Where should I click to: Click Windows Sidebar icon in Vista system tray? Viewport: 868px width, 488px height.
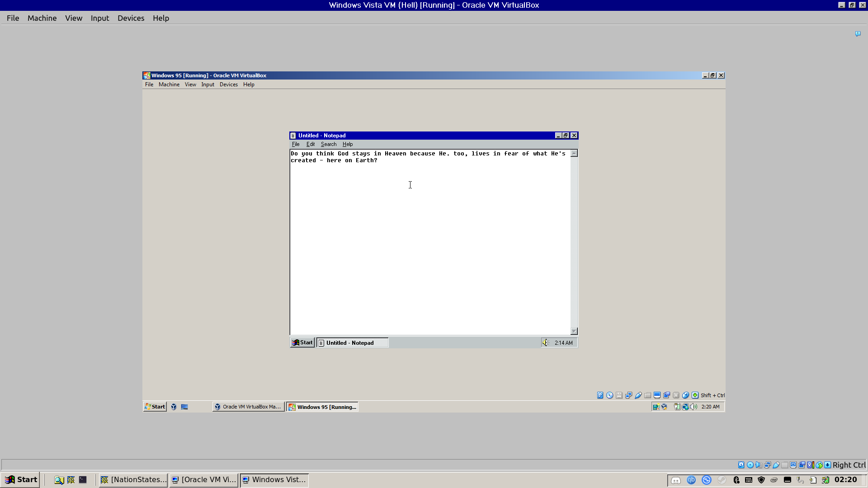[x=656, y=407]
